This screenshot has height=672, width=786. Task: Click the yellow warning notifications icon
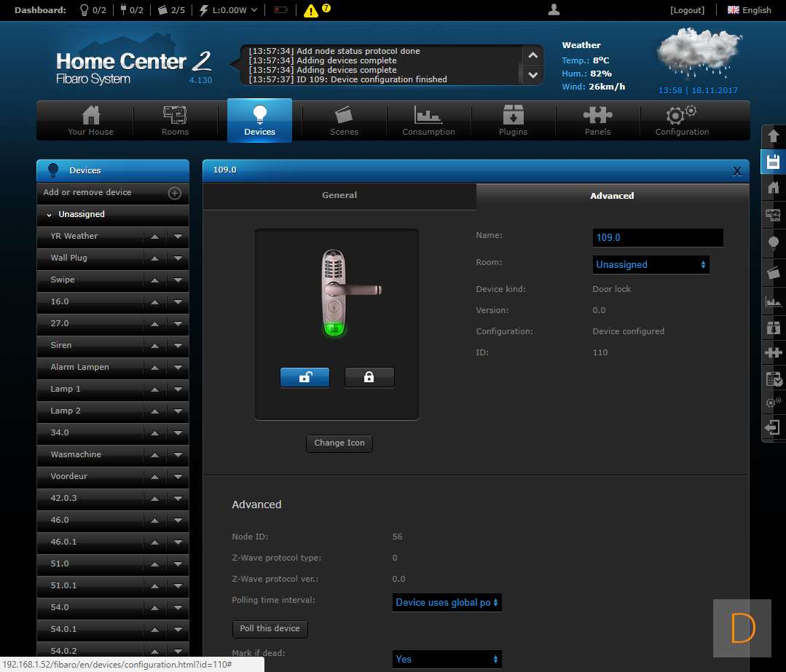coord(311,10)
